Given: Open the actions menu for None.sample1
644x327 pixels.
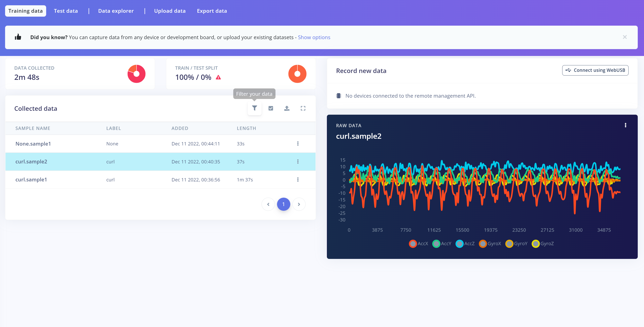Looking at the screenshot, I should [298, 144].
